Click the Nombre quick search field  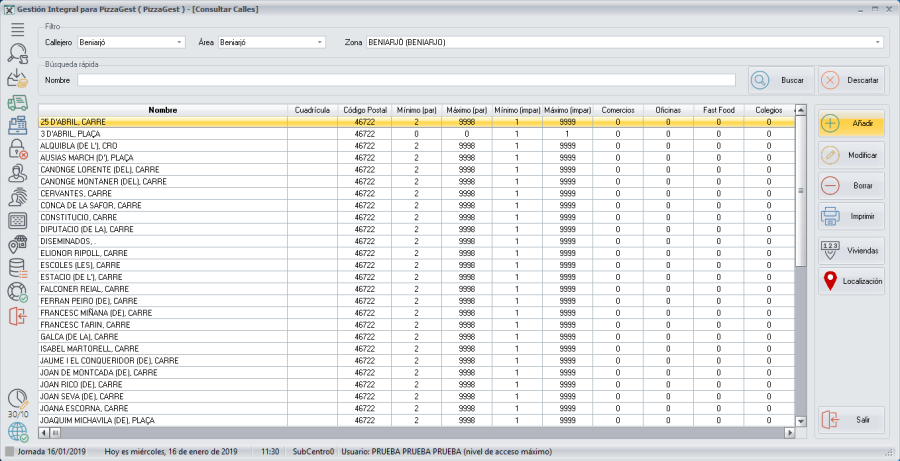(x=405, y=80)
